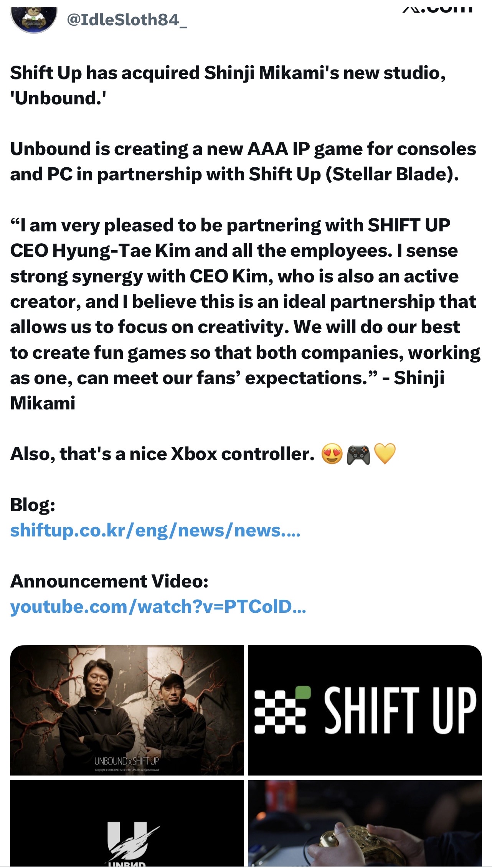Open the SHIFT UP logo image

point(365,710)
